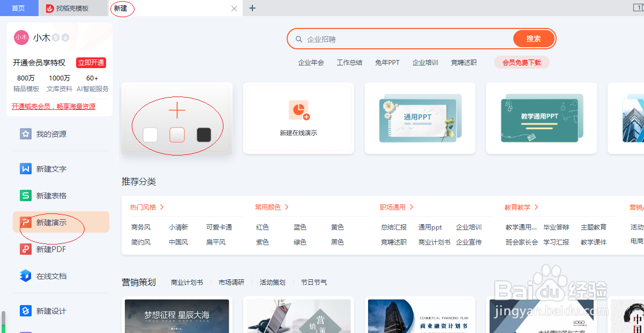Viewport: 644px width, 333px height.
Task: Click the 新建表格 S icon
Action: tap(26, 196)
